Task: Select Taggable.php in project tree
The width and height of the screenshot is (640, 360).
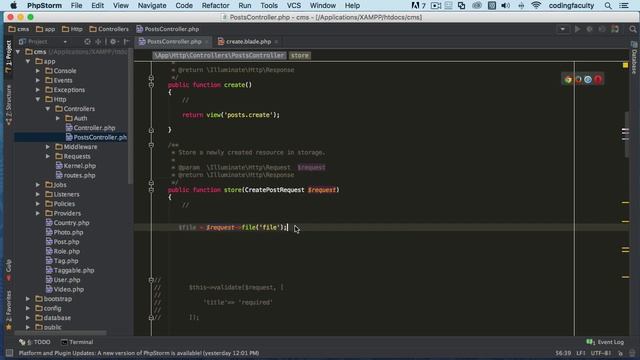Action: tap(70, 270)
